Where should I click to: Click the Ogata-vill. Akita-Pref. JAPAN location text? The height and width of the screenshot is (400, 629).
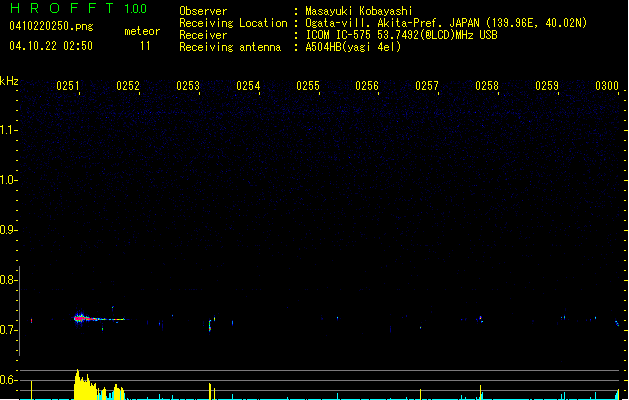pos(446,23)
